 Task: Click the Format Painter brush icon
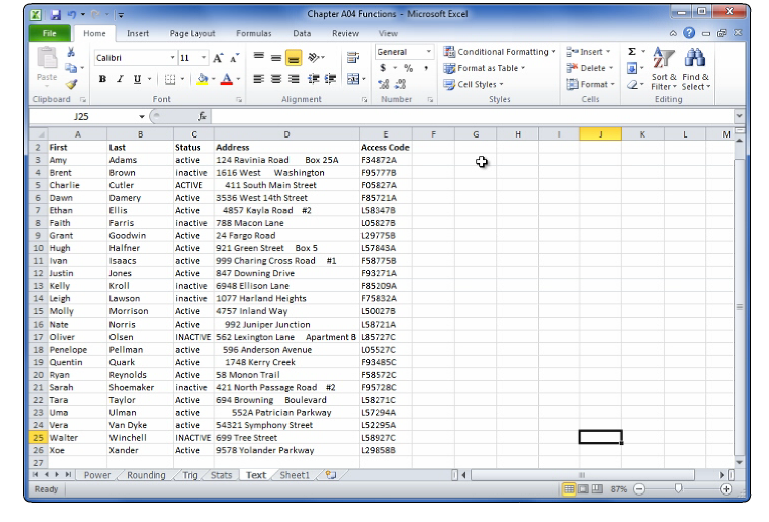(71, 85)
